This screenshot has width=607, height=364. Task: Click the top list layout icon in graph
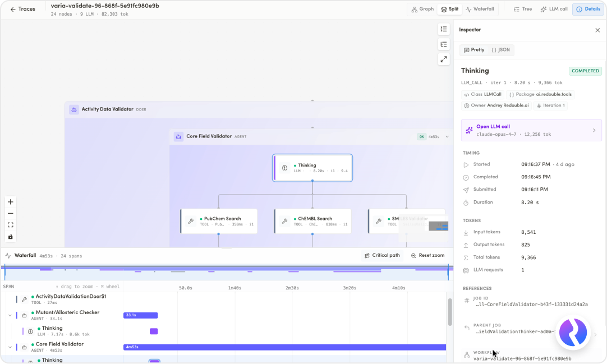coord(444,29)
